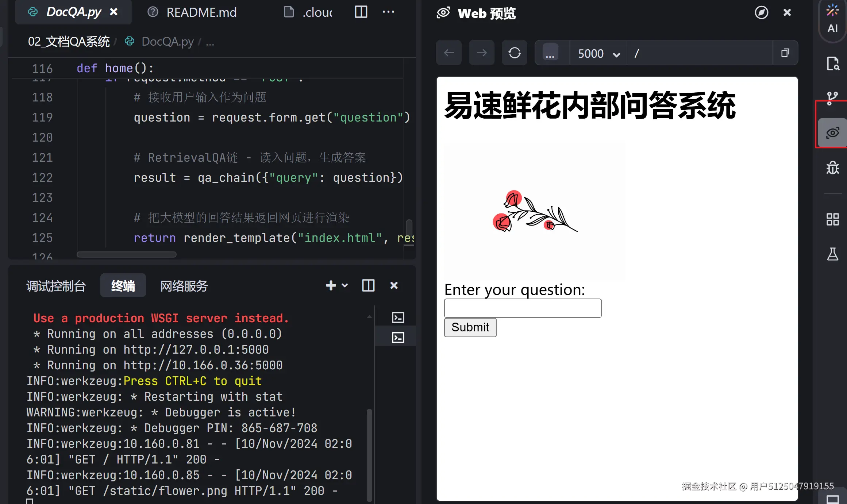Go forward in web preview

481,53
